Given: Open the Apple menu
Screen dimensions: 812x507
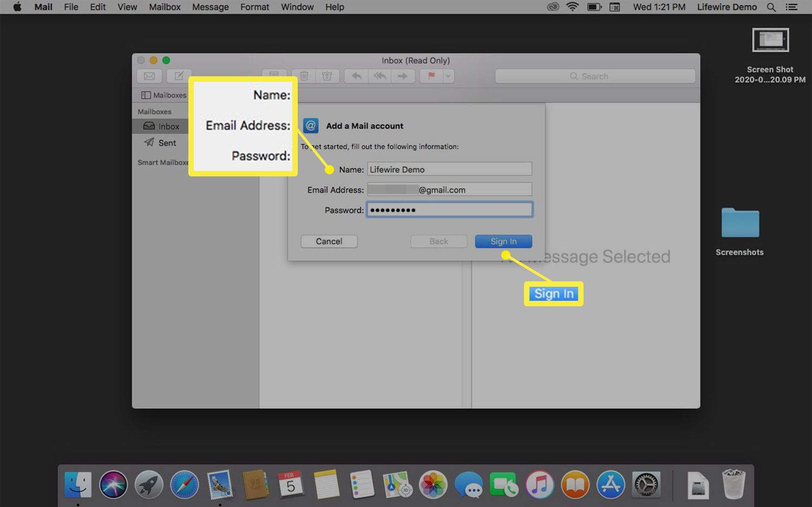Looking at the screenshot, I should pos(17,7).
